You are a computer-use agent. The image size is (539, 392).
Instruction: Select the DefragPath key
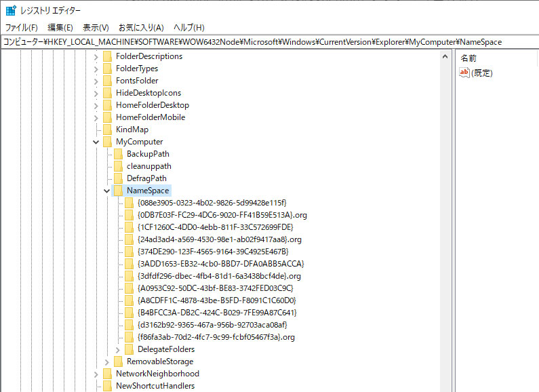click(146, 178)
